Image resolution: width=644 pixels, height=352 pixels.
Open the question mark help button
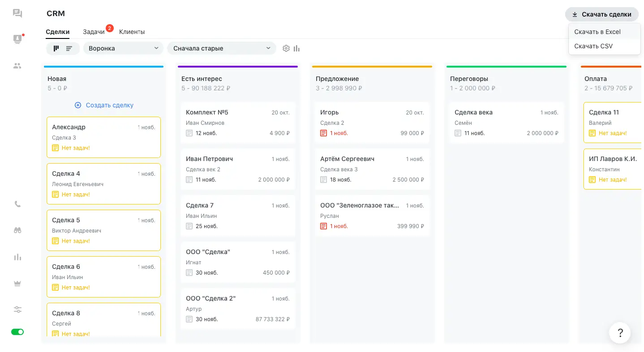click(x=620, y=333)
